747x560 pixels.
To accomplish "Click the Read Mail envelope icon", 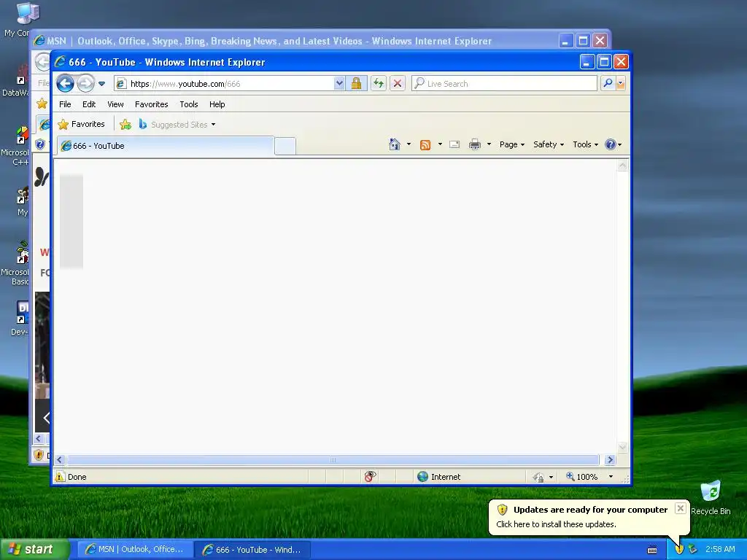I will tap(454, 144).
